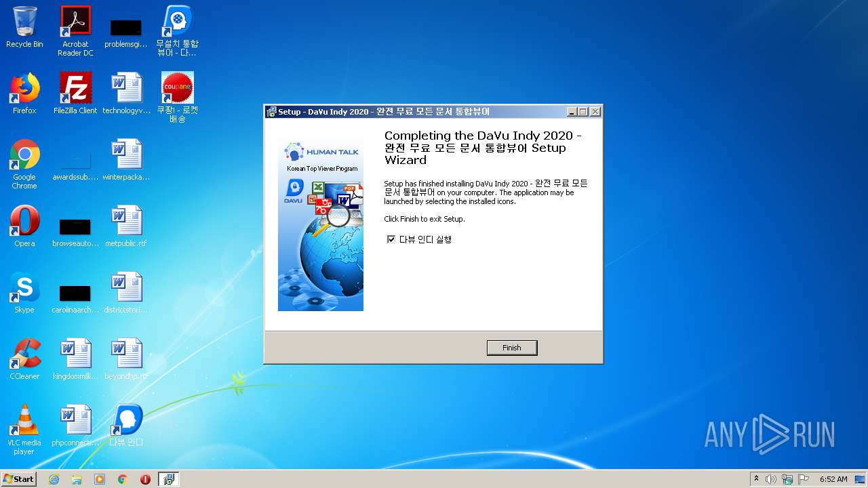Screen dimensions: 868x488
Task: Open the Windows Start menu
Action: [19, 479]
